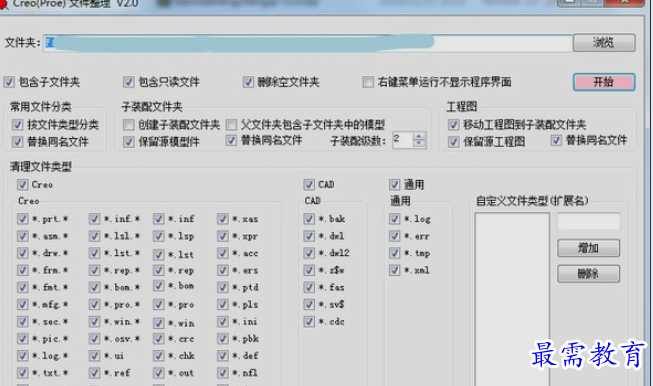Toggle the *.ptd checkbox
Image resolution: width=653 pixels, height=386 pixels.
[223, 287]
